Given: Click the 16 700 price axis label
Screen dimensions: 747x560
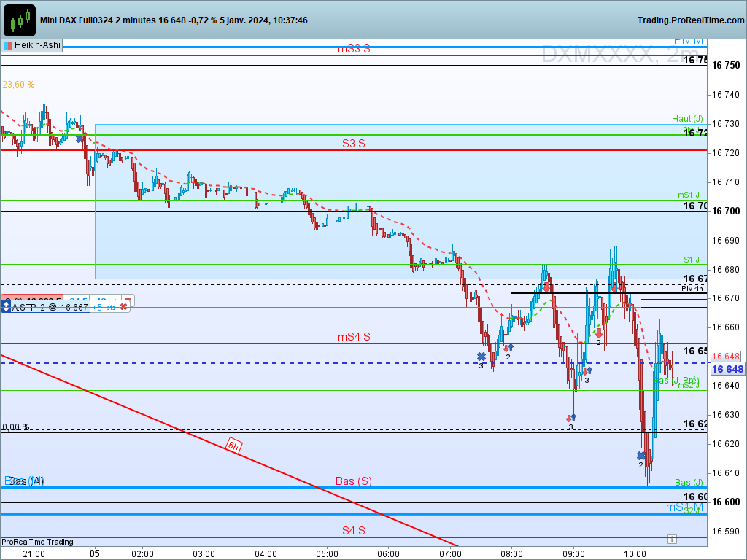Looking at the screenshot, I should point(726,211).
